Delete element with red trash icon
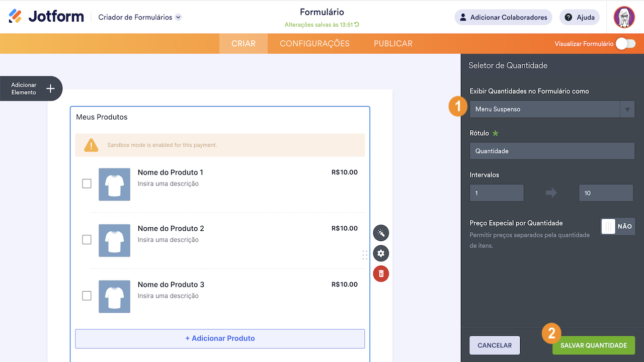 tap(381, 274)
